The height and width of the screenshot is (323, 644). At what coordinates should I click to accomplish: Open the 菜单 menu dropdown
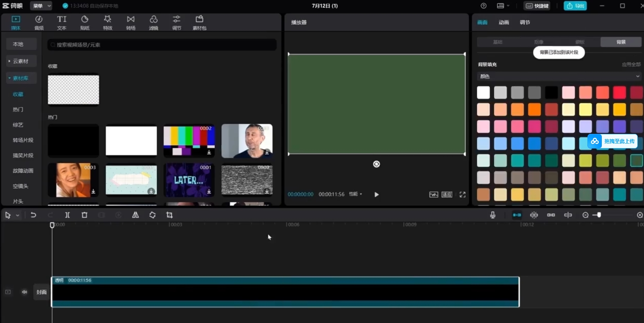(x=42, y=6)
